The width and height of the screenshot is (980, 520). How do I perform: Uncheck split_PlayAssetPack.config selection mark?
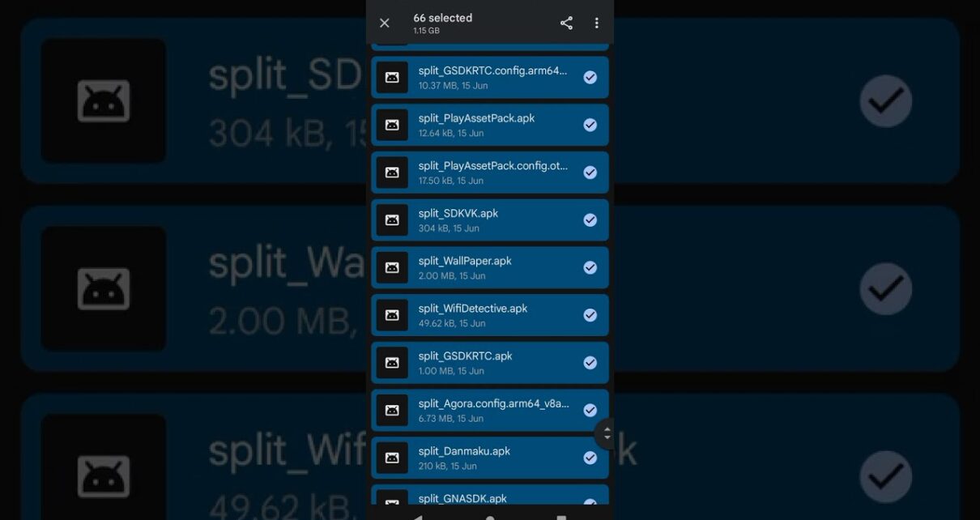point(590,173)
